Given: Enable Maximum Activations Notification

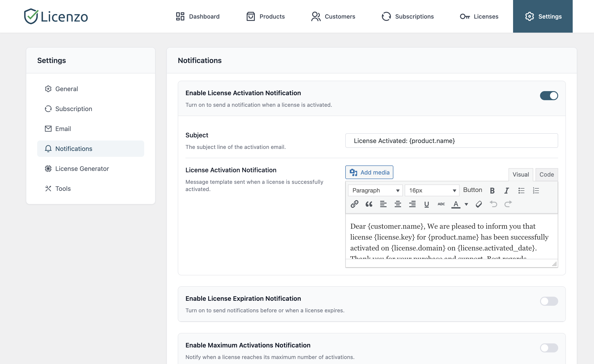Looking at the screenshot, I should (x=549, y=348).
